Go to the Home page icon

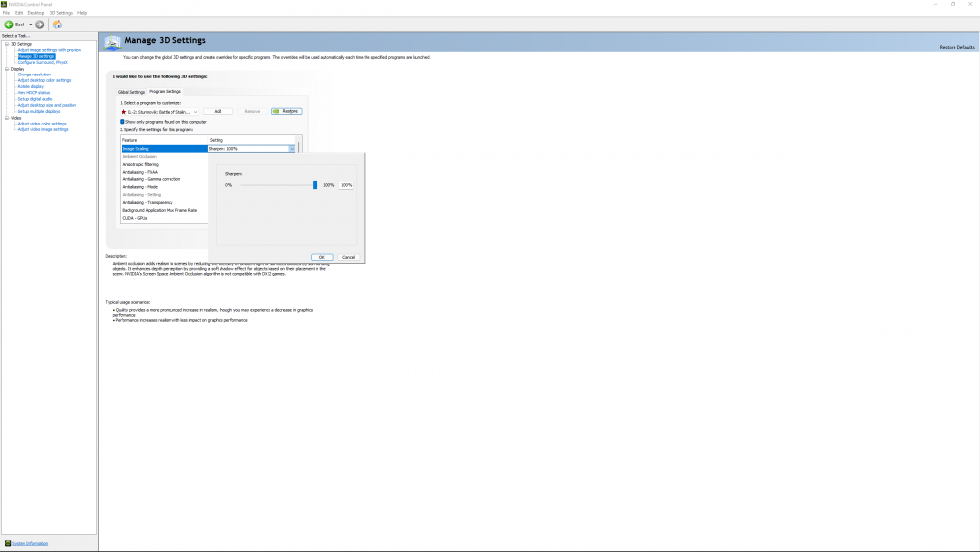[57, 25]
